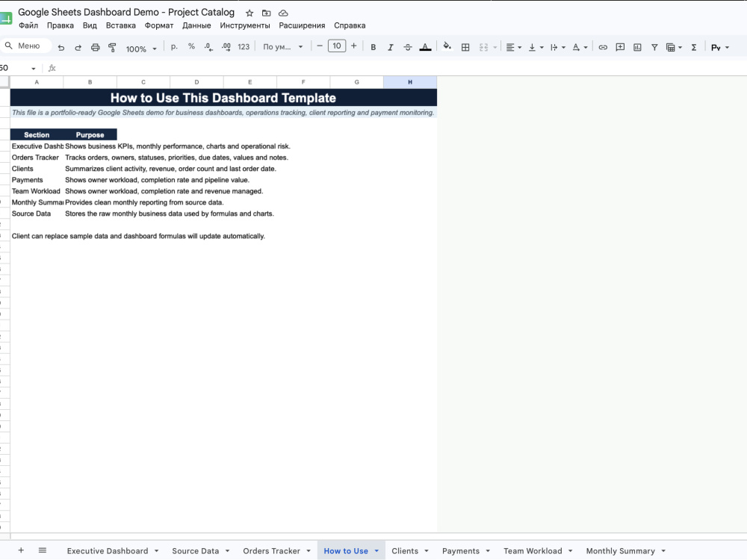Increase decimal places

coord(226,46)
